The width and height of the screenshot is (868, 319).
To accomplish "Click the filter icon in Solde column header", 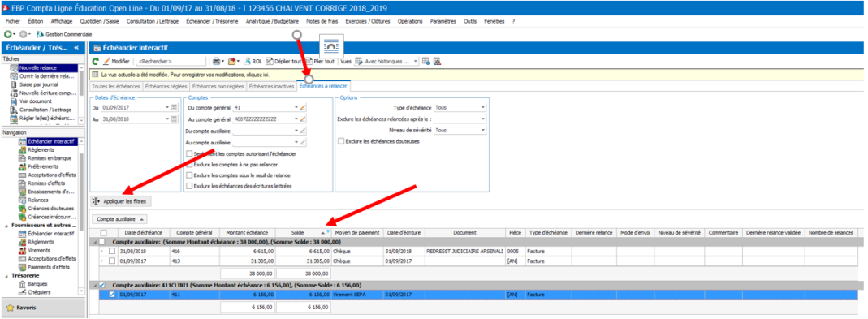I will pyautogui.click(x=328, y=232).
